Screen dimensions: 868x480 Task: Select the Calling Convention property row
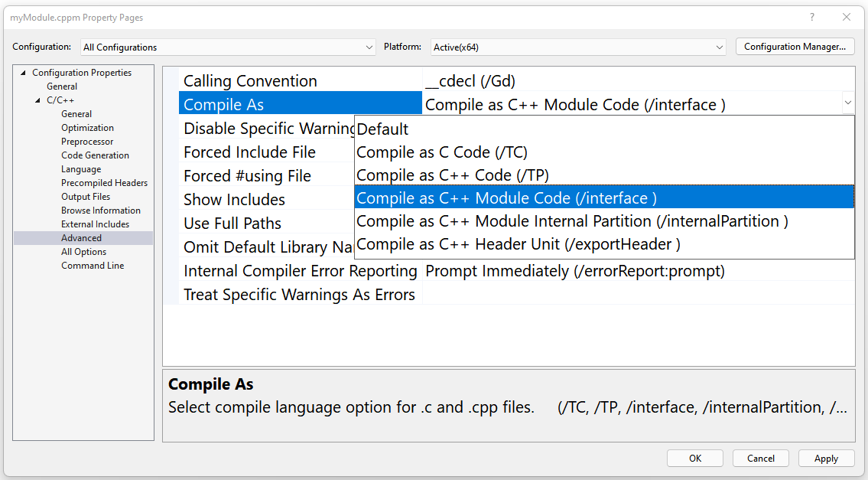(x=249, y=80)
